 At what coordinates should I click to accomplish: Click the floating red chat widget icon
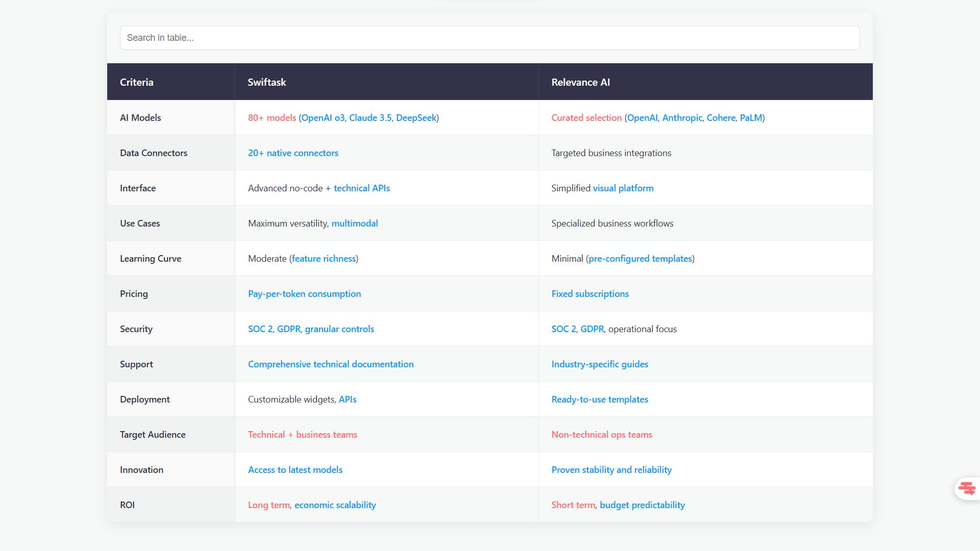967,489
